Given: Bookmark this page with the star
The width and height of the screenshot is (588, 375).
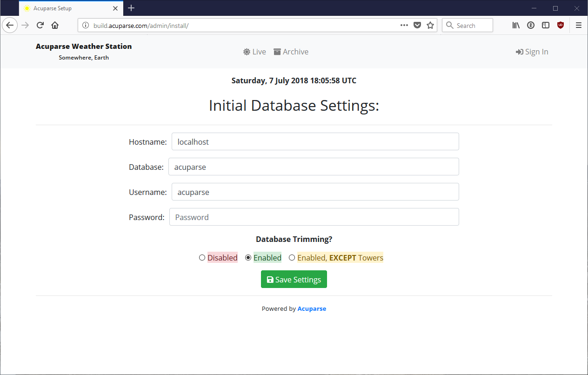Looking at the screenshot, I should point(430,25).
